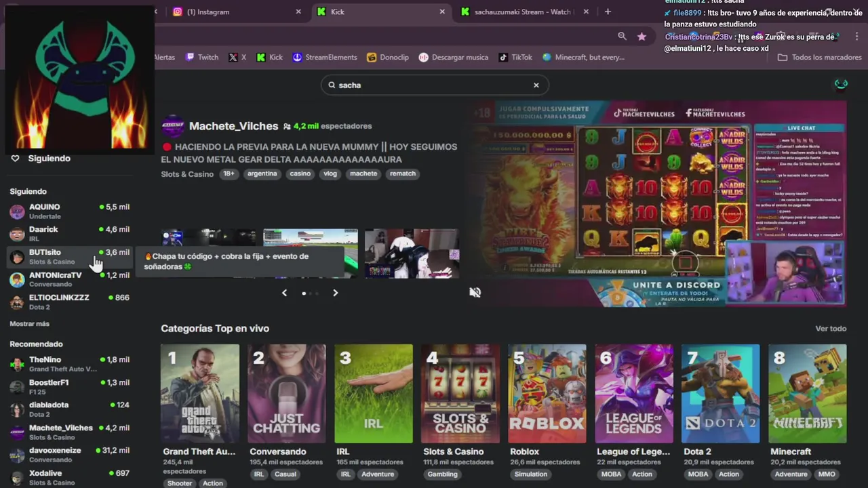Open Minecraft category card

(x=808, y=394)
